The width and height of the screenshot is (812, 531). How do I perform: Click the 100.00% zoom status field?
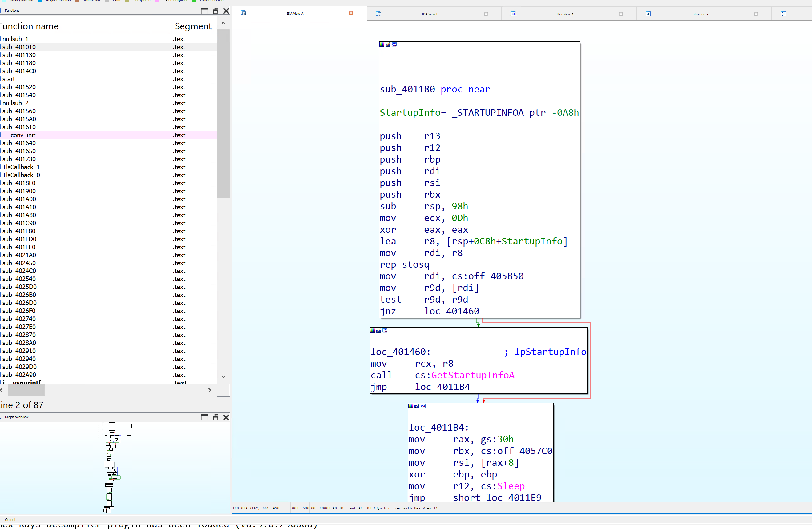click(240, 508)
